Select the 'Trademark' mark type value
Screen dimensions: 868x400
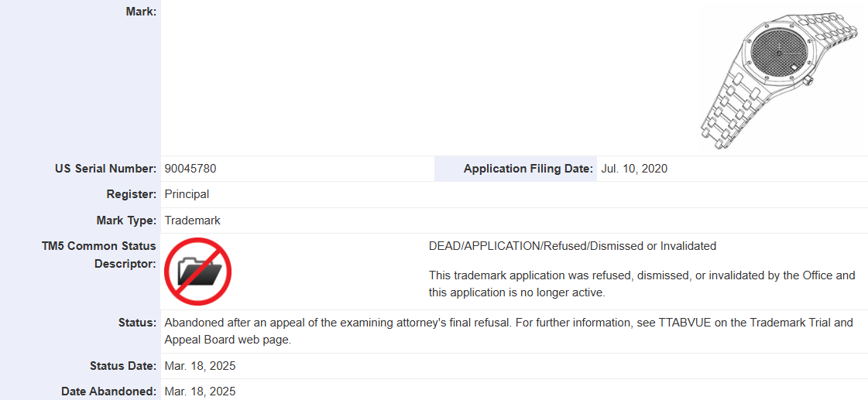point(193,221)
